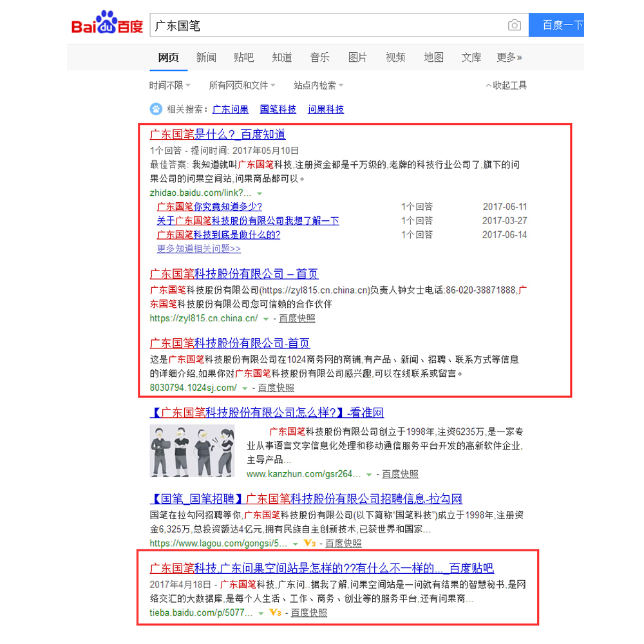This screenshot has width=644, height=644.
Task: Expand arrow next to lagou.com URL
Action: point(296,544)
